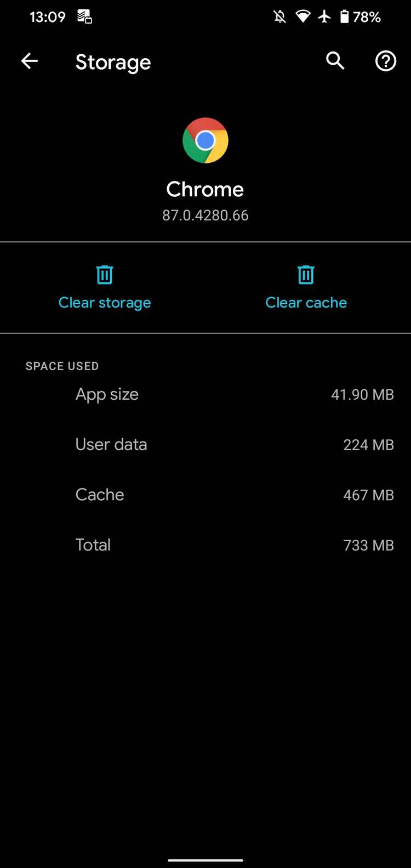Image resolution: width=411 pixels, height=868 pixels.
Task: Tap the trash icon above Clear storage
Action: [x=104, y=274]
